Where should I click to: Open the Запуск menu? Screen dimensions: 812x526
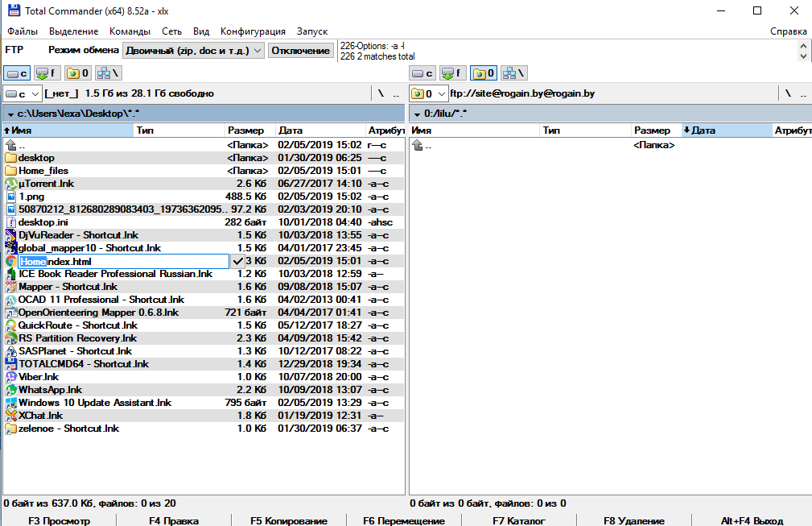(312, 31)
